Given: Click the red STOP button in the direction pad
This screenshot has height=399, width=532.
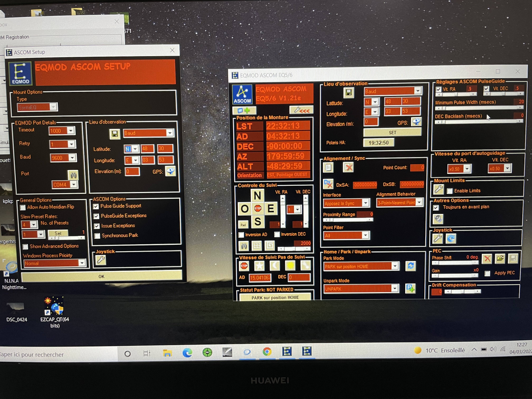Looking at the screenshot, I should point(258,208).
